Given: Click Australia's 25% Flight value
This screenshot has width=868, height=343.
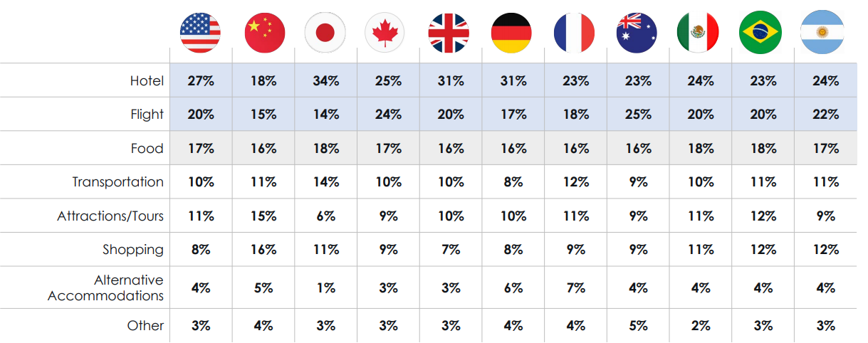Looking at the screenshot, I should (x=638, y=115).
